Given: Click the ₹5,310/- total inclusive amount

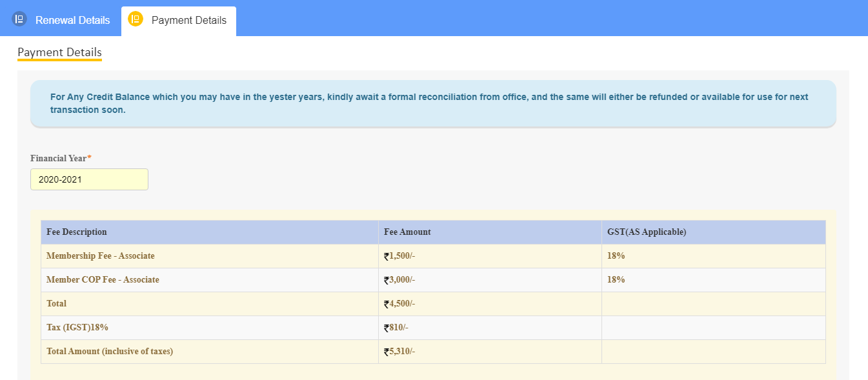Looking at the screenshot, I should coord(399,352).
